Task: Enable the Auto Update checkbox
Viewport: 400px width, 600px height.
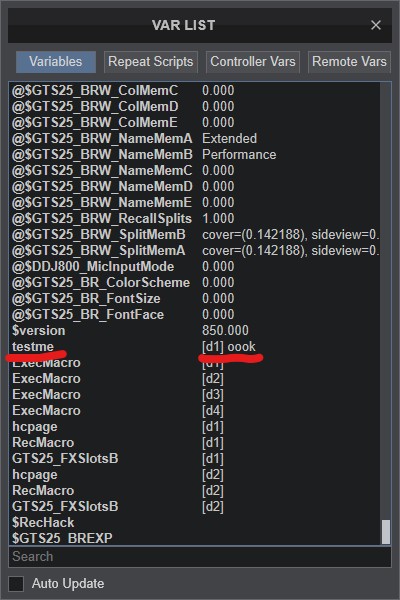Action: click(16, 584)
